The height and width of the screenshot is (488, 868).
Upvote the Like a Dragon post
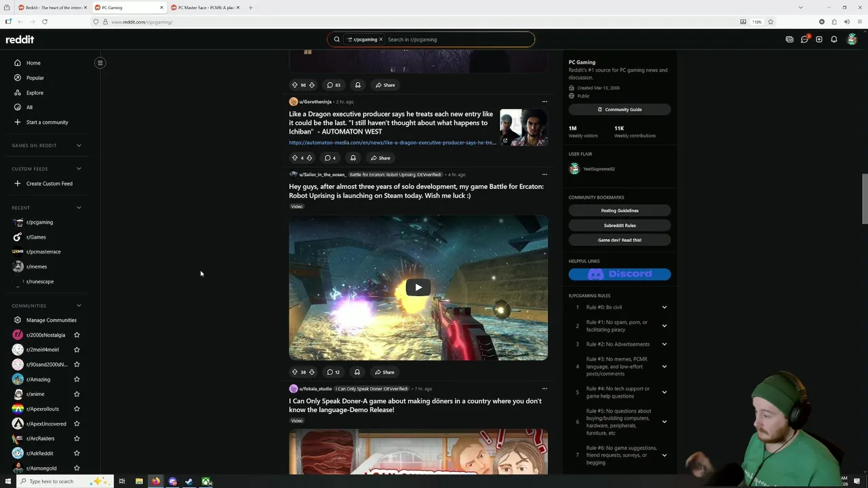coord(294,158)
